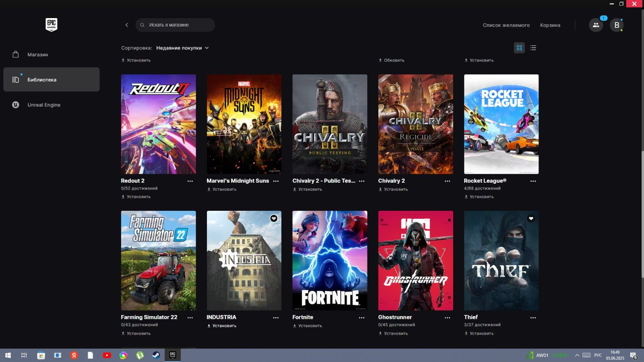Open the three-dot menu for Rocket League
The width and height of the screenshot is (644, 362).
coord(533,181)
